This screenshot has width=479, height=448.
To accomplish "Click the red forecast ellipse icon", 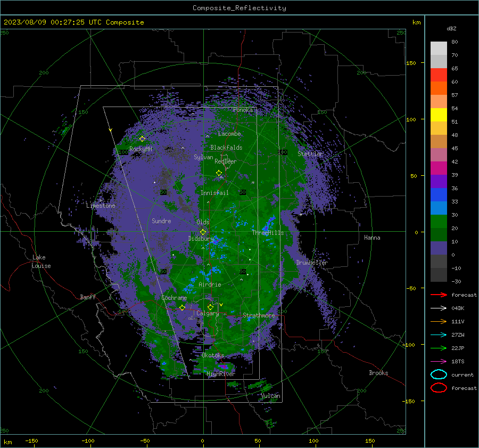I will point(439,388).
